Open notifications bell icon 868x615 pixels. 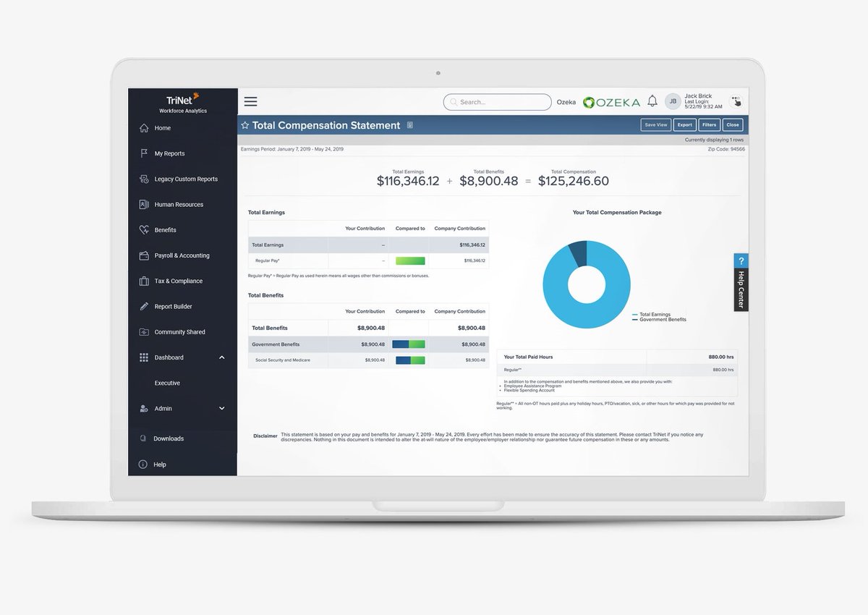click(x=652, y=101)
